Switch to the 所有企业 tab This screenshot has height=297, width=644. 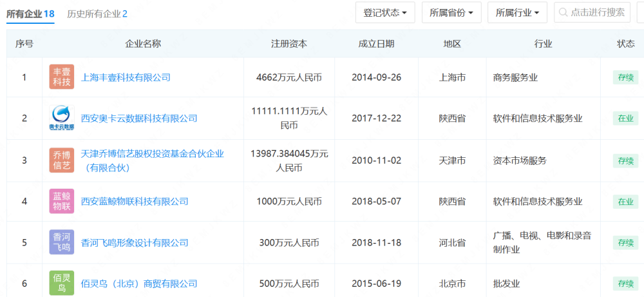click(x=30, y=14)
